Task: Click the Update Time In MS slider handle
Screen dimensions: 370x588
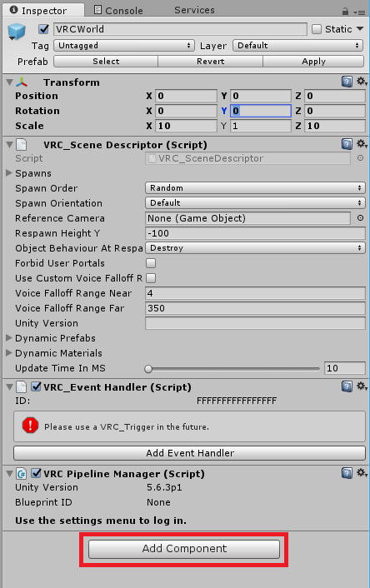Action: coord(148,369)
